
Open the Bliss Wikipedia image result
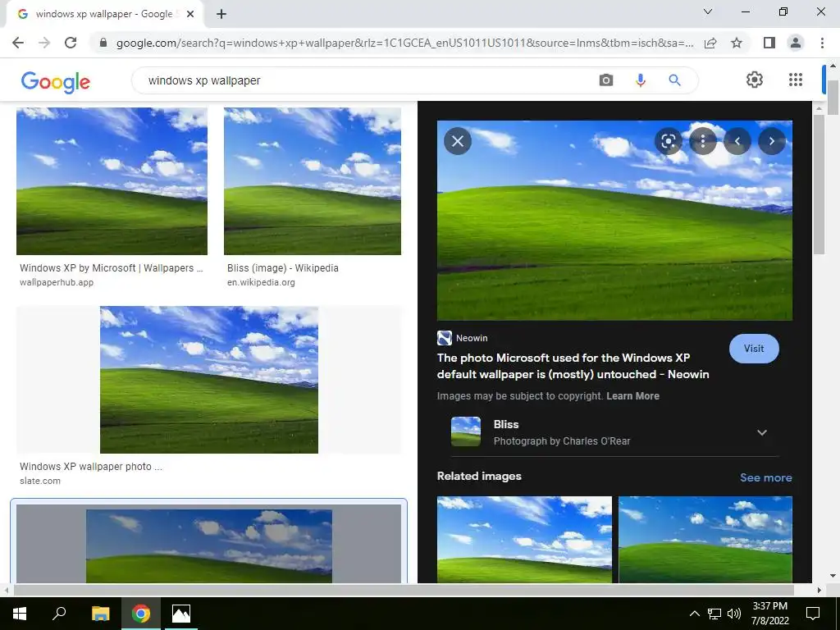(x=313, y=181)
